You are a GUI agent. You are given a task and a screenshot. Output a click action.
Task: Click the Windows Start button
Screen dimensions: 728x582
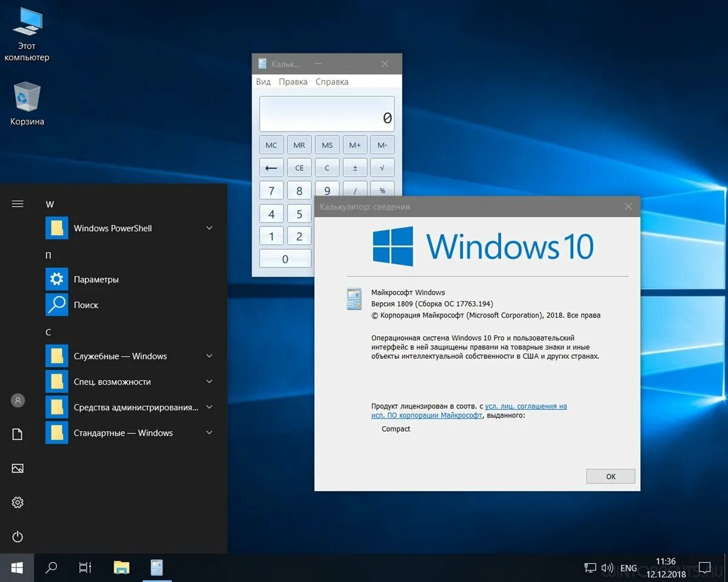17,567
